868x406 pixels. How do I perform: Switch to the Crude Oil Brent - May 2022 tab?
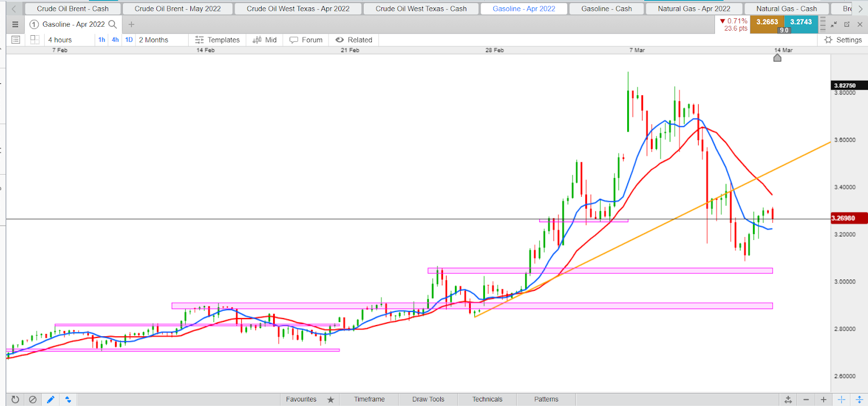[x=177, y=9]
